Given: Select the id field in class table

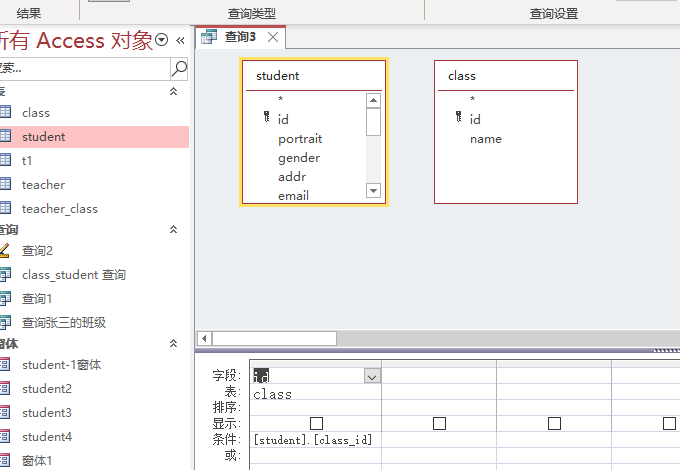Looking at the screenshot, I should click(x=475, y=119).
